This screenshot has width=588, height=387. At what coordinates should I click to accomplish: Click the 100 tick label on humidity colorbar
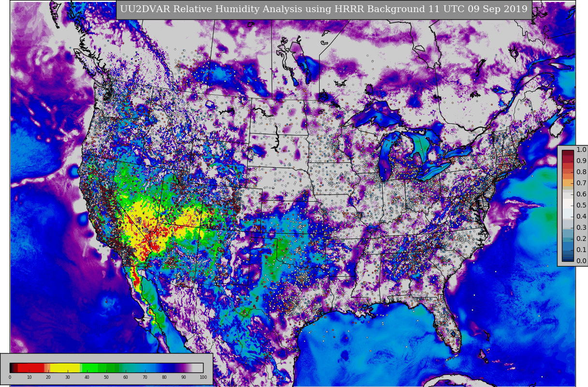[x=203, y=377]
